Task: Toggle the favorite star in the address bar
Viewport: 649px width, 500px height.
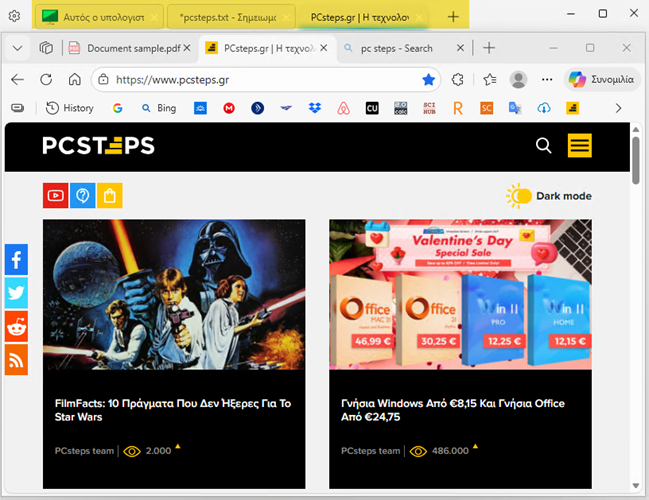Action: point(429,79)
